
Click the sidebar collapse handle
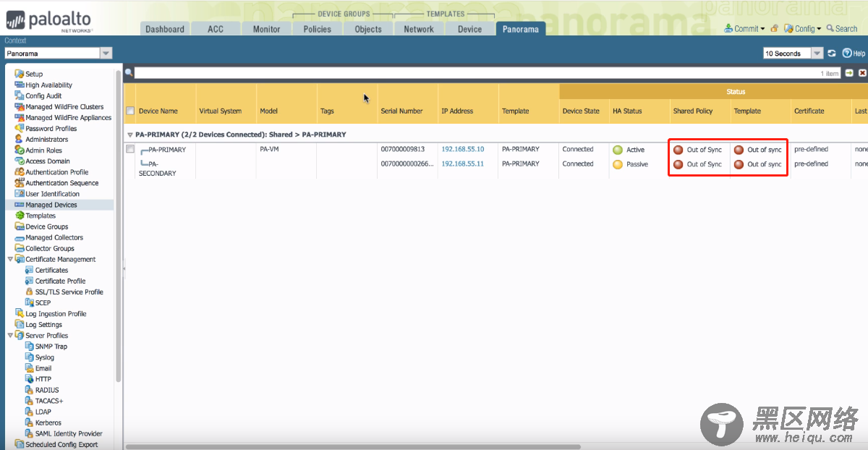[x=124, y=268]
